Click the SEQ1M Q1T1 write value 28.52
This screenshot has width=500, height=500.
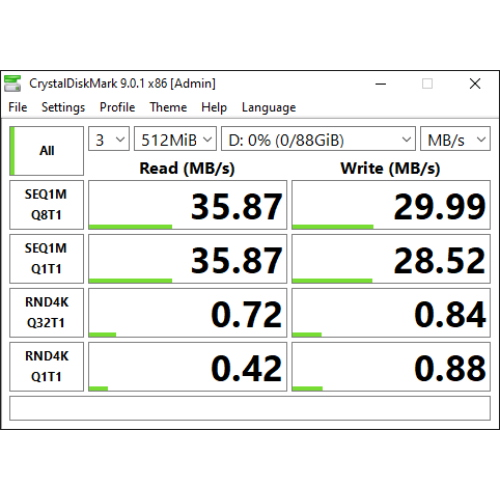tap(391, 259)
